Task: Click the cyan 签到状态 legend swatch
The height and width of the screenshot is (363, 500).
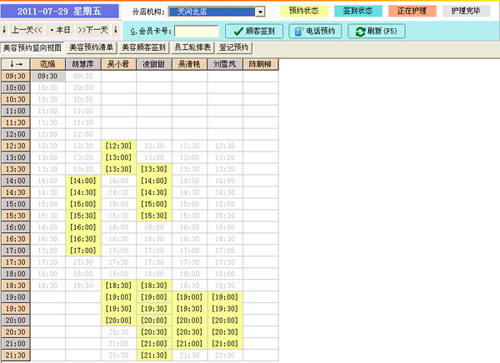Action: tap(358, 11)
